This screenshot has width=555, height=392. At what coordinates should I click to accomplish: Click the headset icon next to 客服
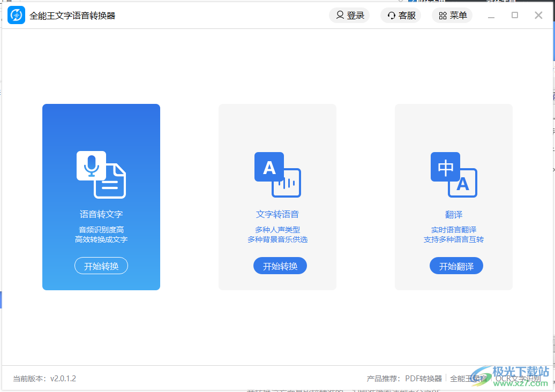coord(391,16)
